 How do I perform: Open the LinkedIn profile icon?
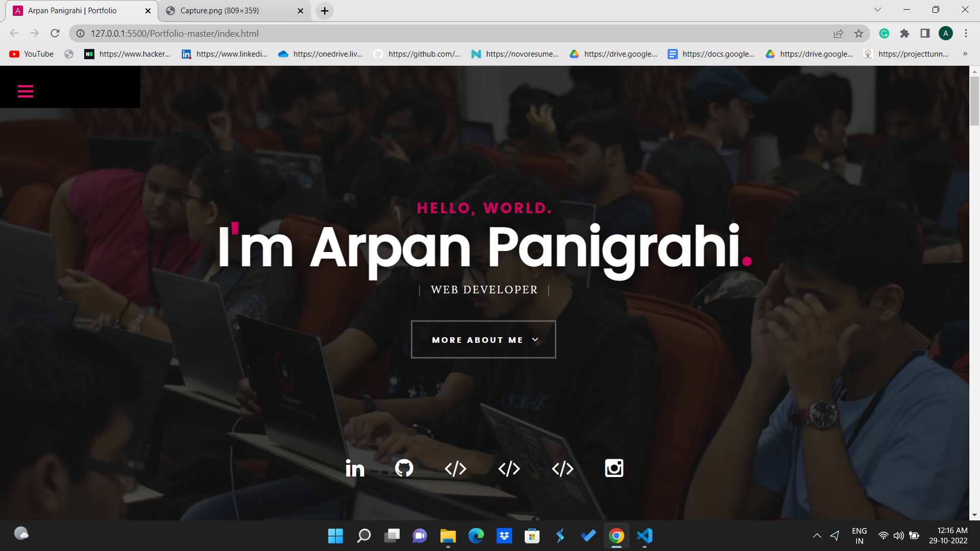[x=355, y=468]
